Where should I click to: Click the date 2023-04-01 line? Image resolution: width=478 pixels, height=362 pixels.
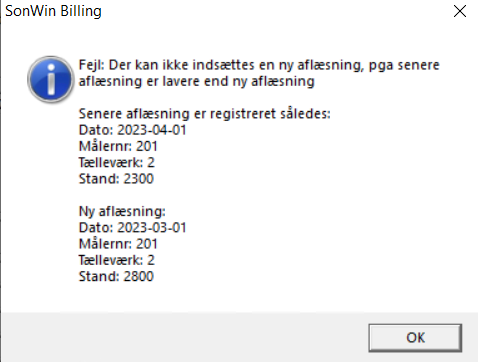tap(132, 130)
